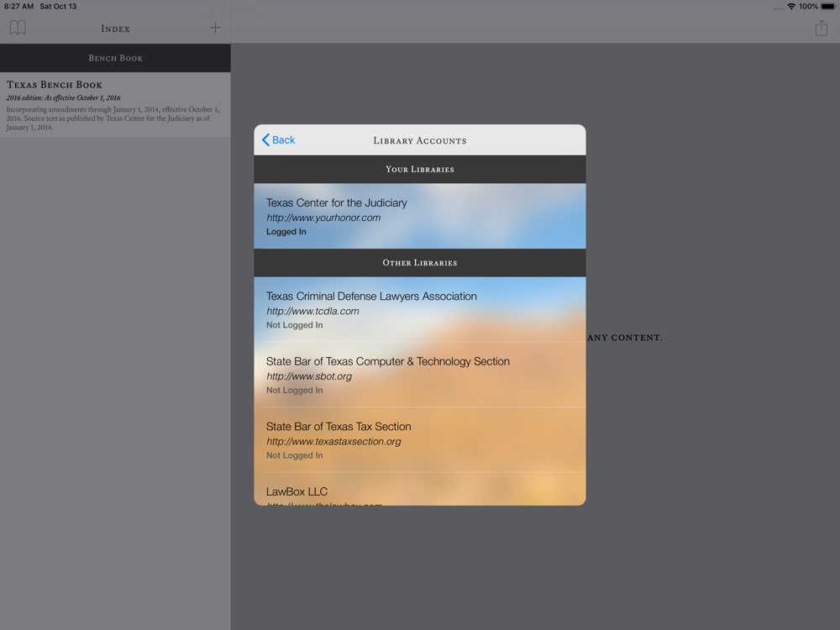Select the LawBox LLC library
The image size is (840, 630).
[419, 489]
